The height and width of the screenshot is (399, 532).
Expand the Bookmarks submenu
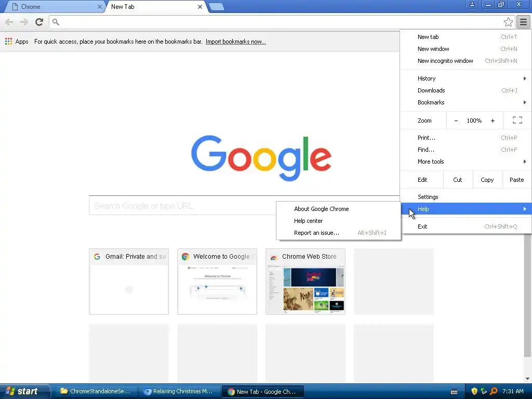(x=465, y=102)
